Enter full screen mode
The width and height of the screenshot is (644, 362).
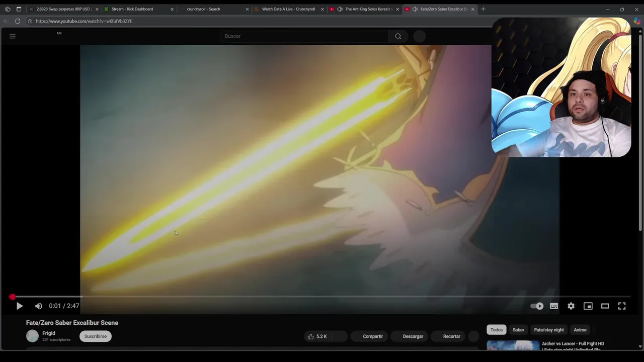(622, 306)
